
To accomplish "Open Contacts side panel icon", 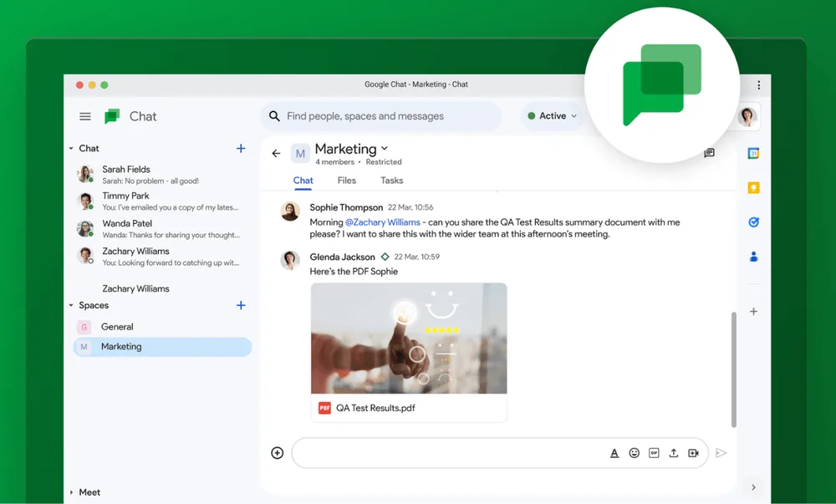I will [x=753, y=257].
